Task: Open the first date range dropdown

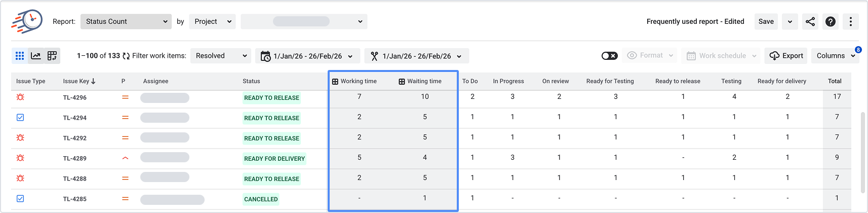Action: (308, 56)
